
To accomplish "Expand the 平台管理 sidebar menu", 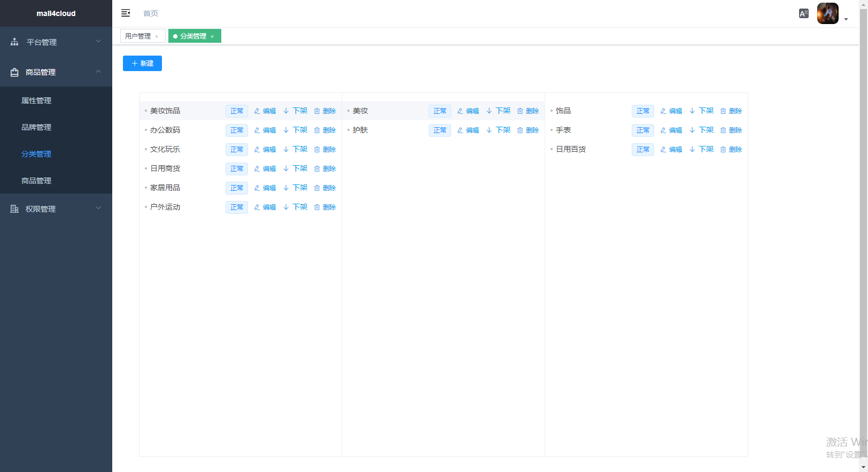I will click(x=56, y=42).
